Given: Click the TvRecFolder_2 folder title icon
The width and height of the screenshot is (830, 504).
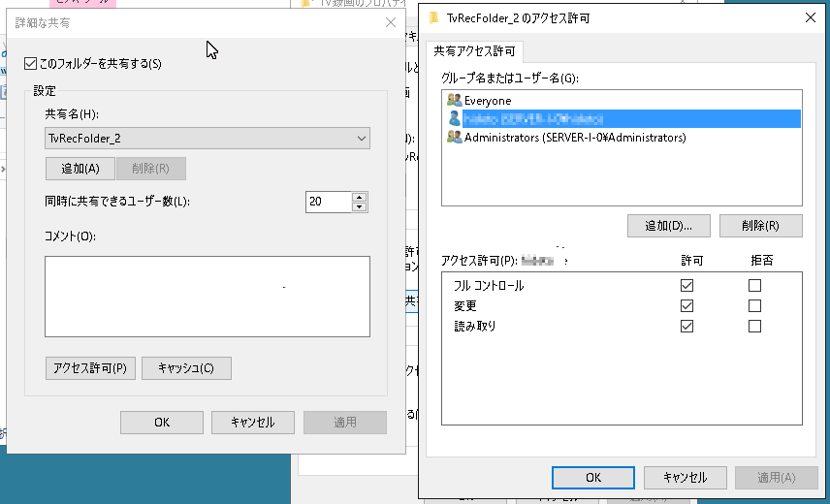Looking at the screenshot, I should tap(434, 17).
